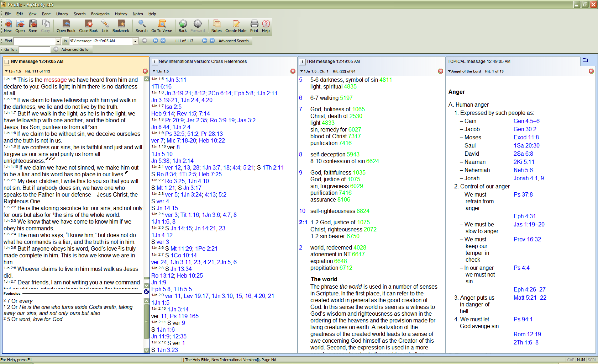Click the Go To input field

click(x=35, y=50)
